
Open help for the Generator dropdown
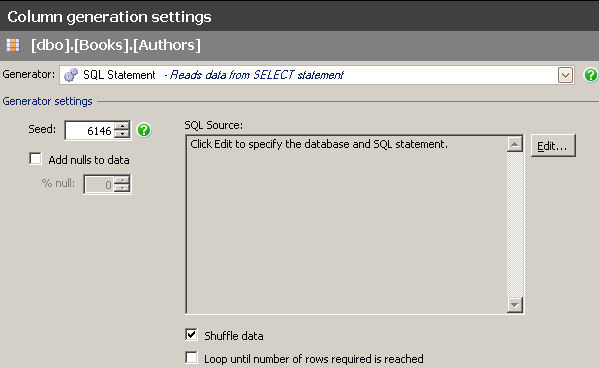click(591, 75)
